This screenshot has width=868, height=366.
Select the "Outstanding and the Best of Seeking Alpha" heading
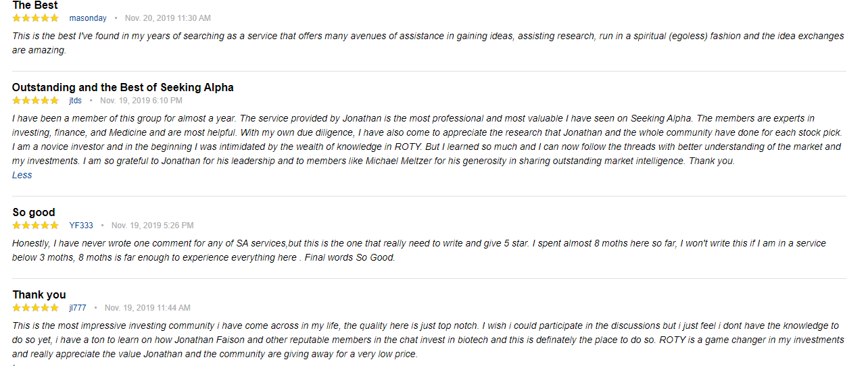point(123,88)
